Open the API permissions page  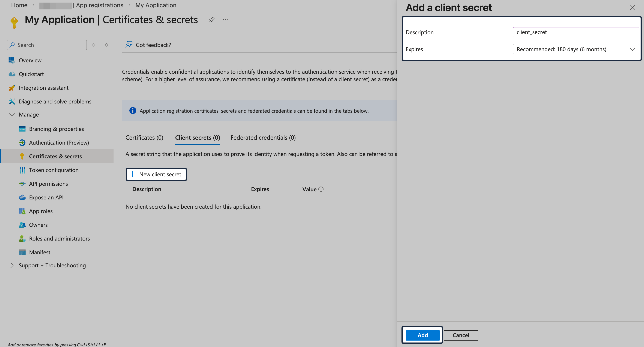[48, 184]
